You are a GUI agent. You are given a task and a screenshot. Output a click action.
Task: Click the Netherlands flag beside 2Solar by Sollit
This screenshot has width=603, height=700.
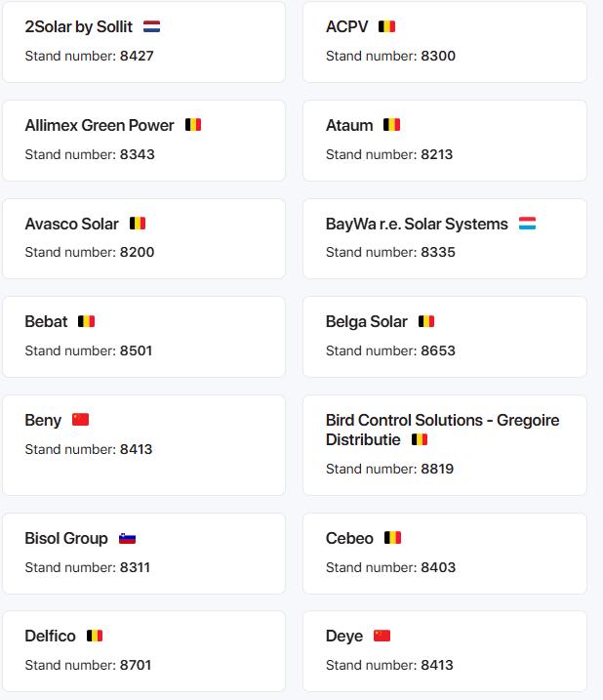pyautogui.click(x=152, y=26)
